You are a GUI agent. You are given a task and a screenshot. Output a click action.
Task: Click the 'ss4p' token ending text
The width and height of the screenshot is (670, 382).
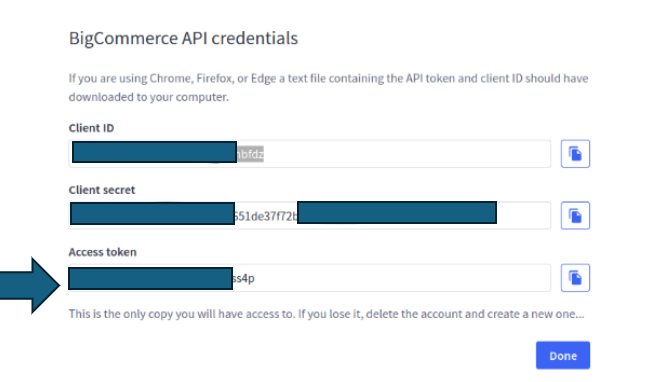coord(244,279)
